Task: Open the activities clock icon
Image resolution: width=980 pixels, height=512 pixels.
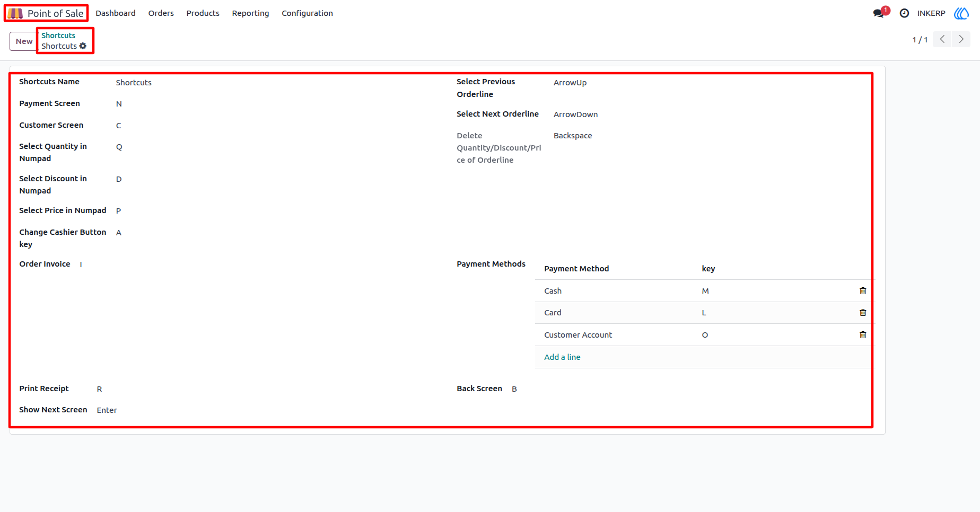Action: point(904,13)
